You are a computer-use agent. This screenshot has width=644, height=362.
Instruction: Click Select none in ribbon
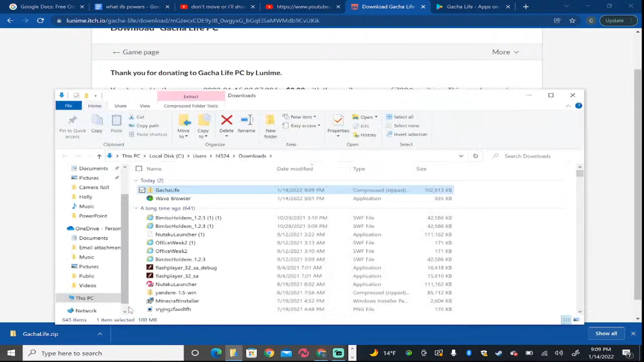click(402, 125)
